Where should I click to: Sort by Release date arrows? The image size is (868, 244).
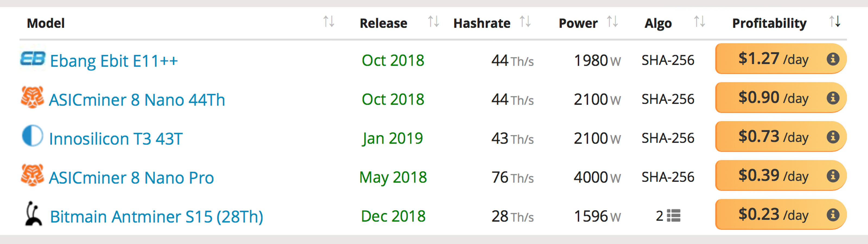coord(433,22)
